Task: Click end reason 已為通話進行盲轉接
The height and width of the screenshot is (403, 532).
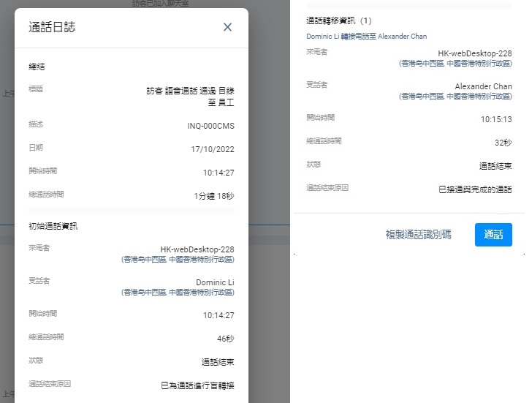Action: (x=197, y=385)
